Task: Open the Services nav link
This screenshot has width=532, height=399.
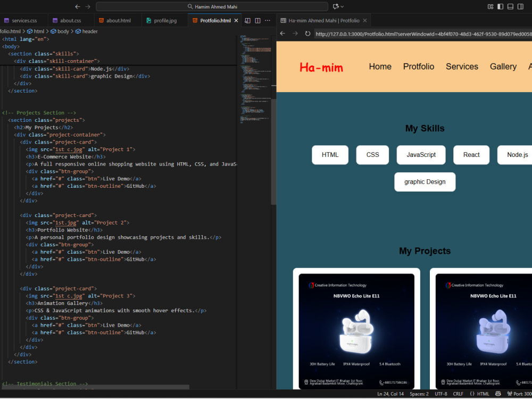Action: pyautogui.click(x=462, y=66)
